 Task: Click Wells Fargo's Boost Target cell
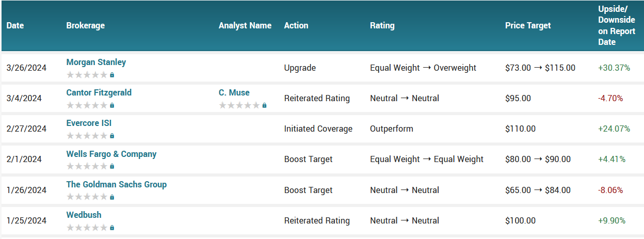point(309,159)
